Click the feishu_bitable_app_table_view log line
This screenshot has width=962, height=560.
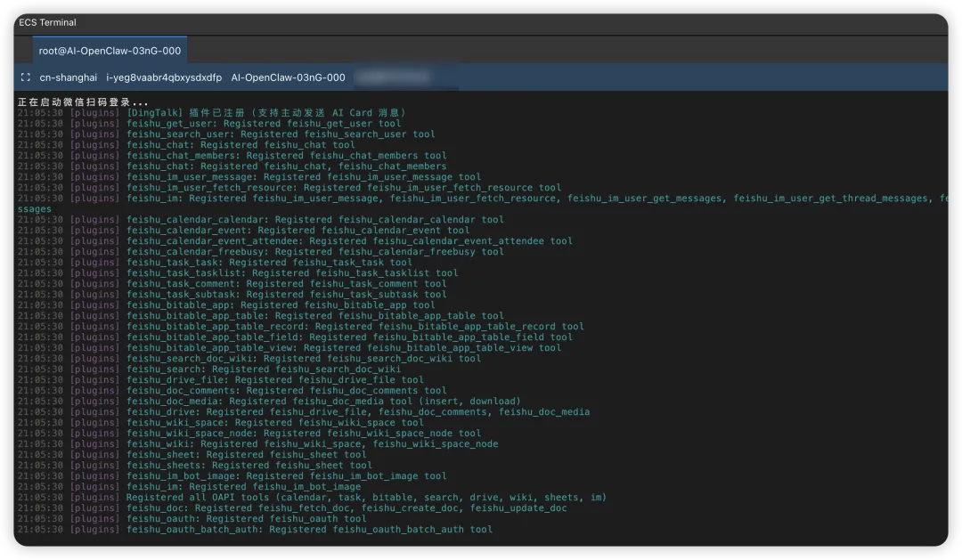(289, 348)
